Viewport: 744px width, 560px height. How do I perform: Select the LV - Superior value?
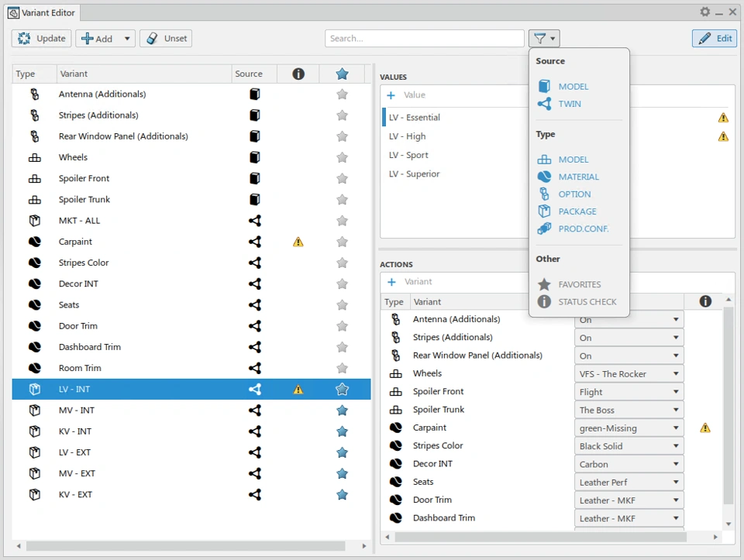414,174
